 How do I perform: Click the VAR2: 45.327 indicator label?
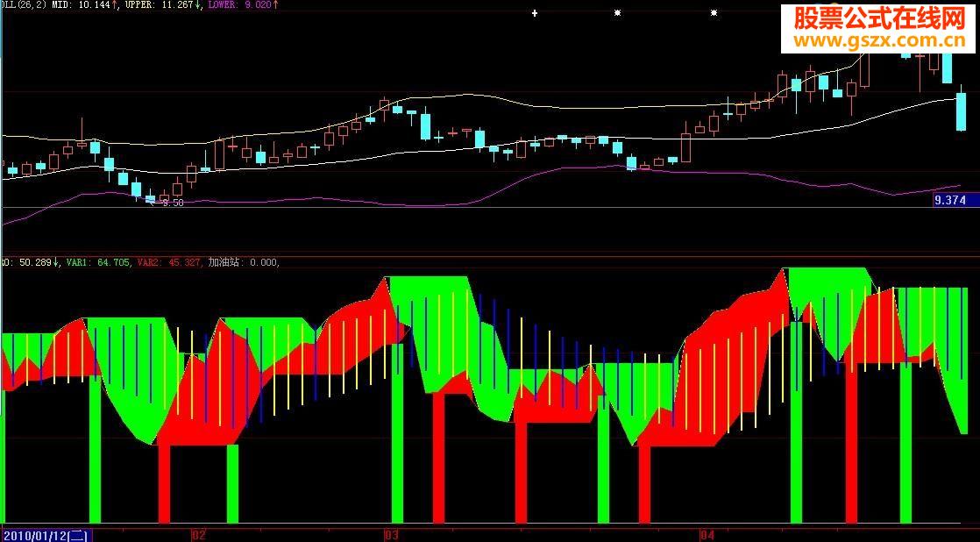169,263
